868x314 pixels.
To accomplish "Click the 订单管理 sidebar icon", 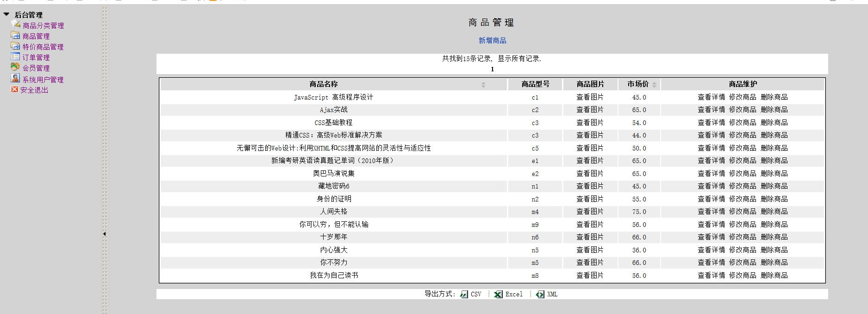I will (x=15, y=57).
